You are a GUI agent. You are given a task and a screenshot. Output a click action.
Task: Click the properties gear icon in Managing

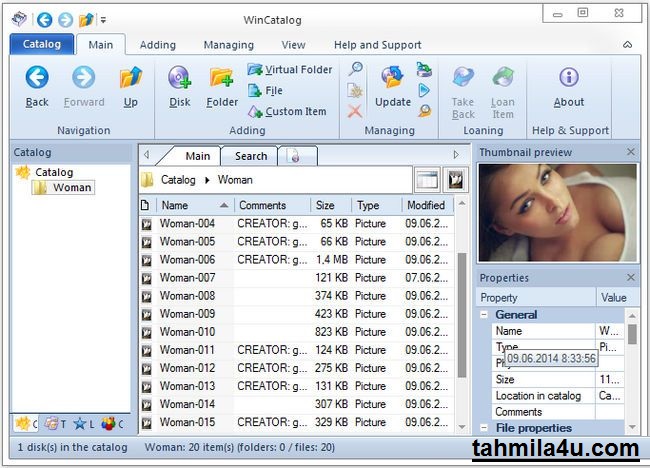tap(355, 90)
